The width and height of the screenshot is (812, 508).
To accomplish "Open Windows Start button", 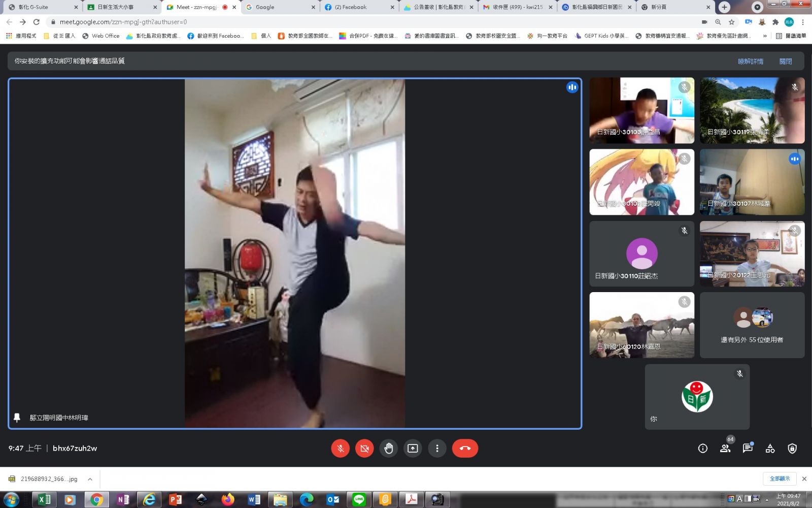I will pyautogui.click(x=11, y=500).
